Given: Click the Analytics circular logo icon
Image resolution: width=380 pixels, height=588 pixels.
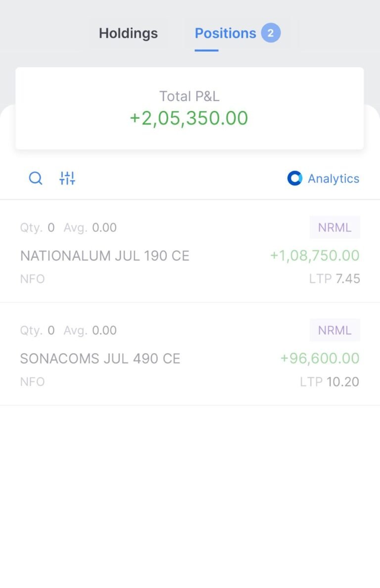Looking at the screenshot, I should [294, 178].
